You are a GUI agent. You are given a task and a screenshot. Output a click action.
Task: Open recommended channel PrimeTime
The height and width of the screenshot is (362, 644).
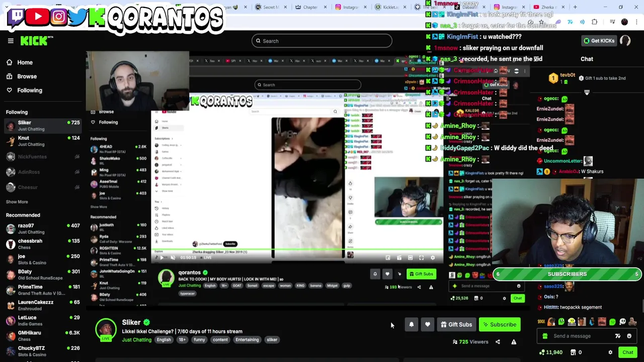(x=42, y=290)
